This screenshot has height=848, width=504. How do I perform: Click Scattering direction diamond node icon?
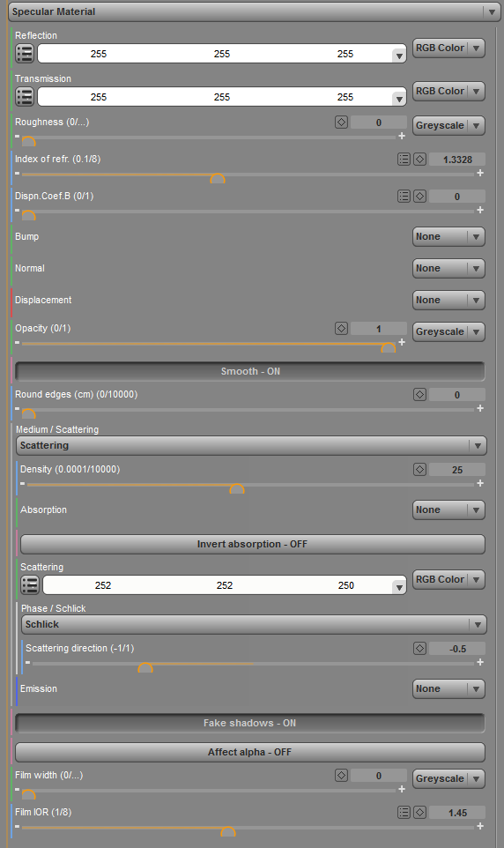(x=419, y=648)
